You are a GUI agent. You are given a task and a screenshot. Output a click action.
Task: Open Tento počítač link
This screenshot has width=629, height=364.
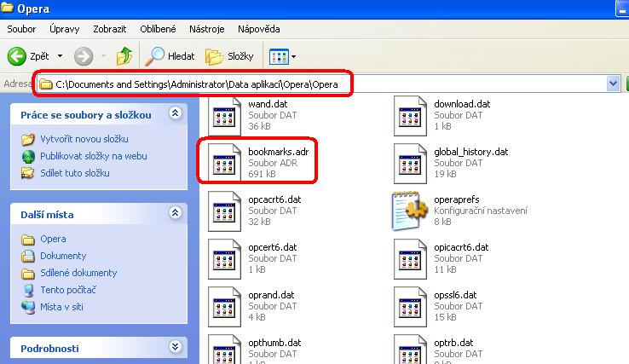68,290
